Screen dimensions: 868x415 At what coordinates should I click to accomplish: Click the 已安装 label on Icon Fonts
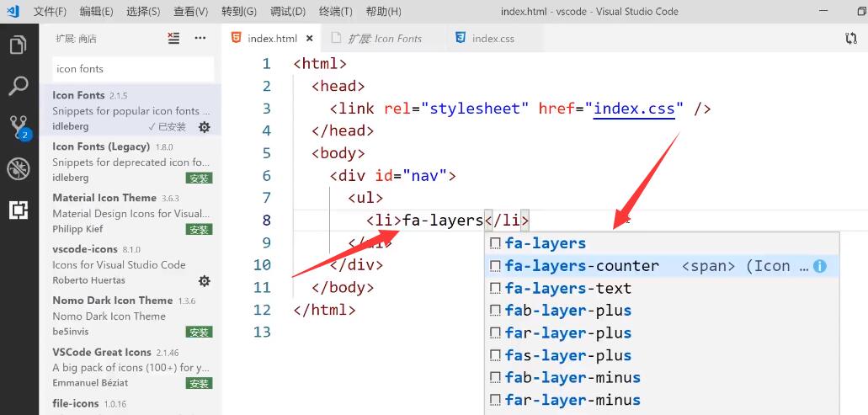tap(168, 127)
